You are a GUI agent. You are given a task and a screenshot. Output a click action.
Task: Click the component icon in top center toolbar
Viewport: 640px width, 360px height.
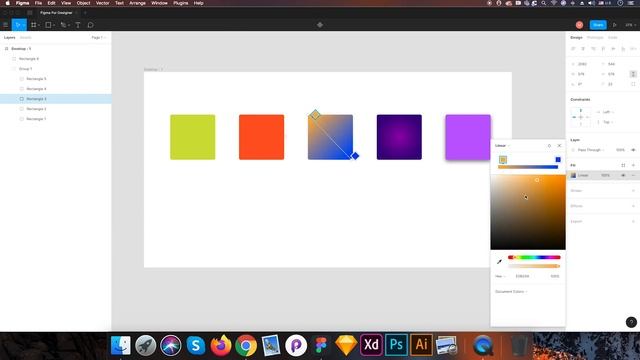click(320, 25)
